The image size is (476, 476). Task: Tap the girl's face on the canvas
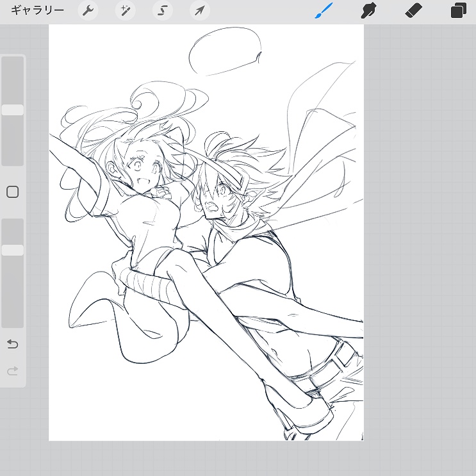tap(142, 170)
